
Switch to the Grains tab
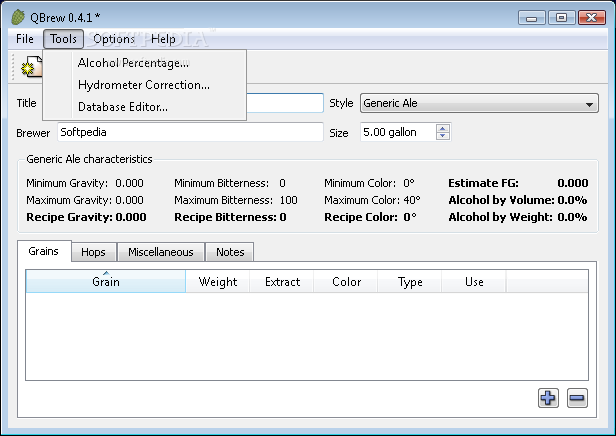(x=44, y=251)
